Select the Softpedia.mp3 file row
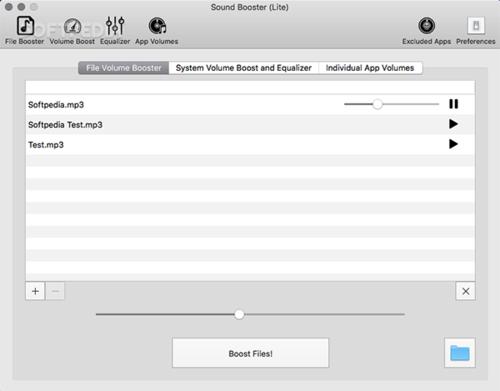The image size is (500, 391). (x=250, y=105)
